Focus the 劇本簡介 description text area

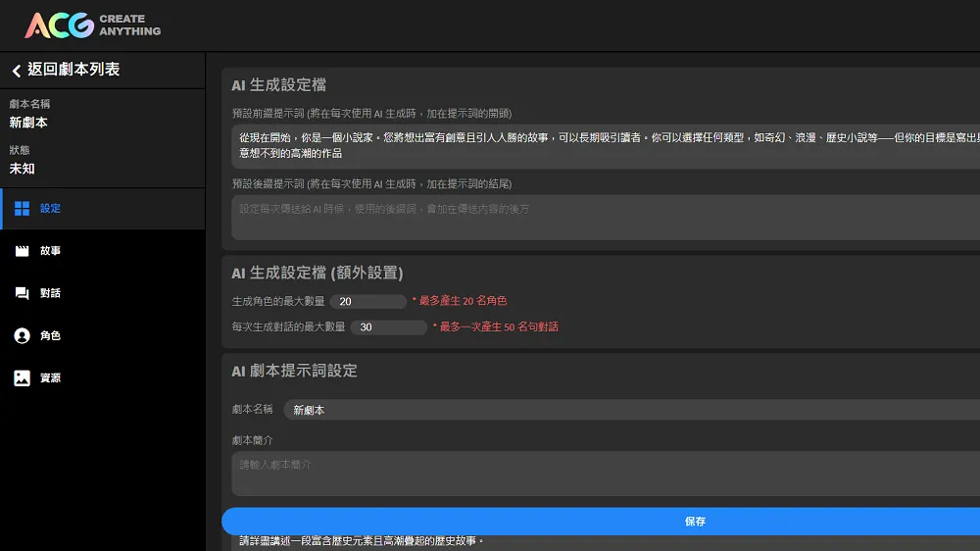[x=605, y=474]
